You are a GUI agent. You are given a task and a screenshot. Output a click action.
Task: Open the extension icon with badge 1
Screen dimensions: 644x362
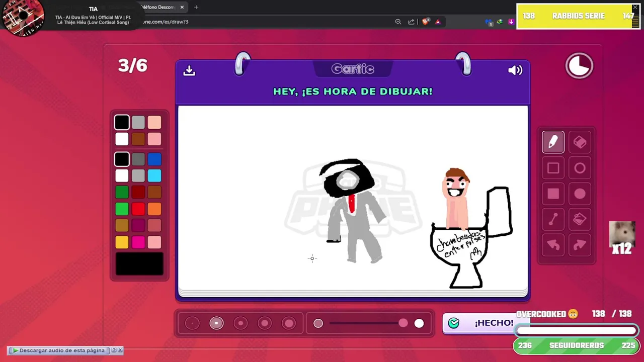(x=489, y=22)
